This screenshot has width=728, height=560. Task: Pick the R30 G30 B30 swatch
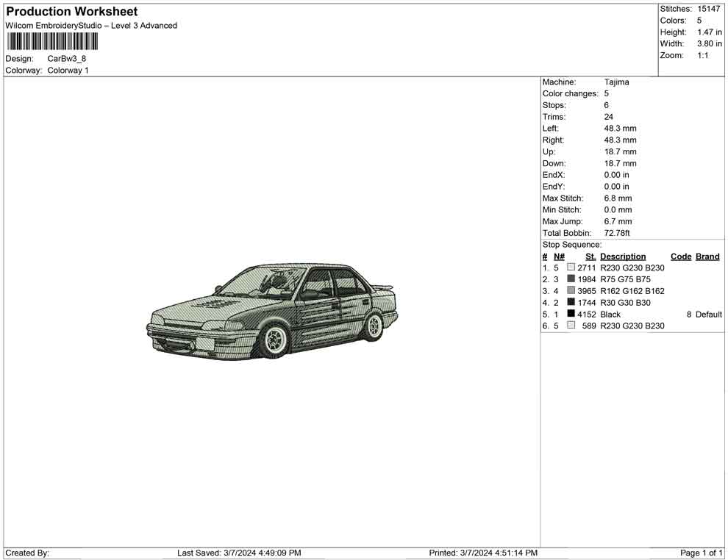571,303
